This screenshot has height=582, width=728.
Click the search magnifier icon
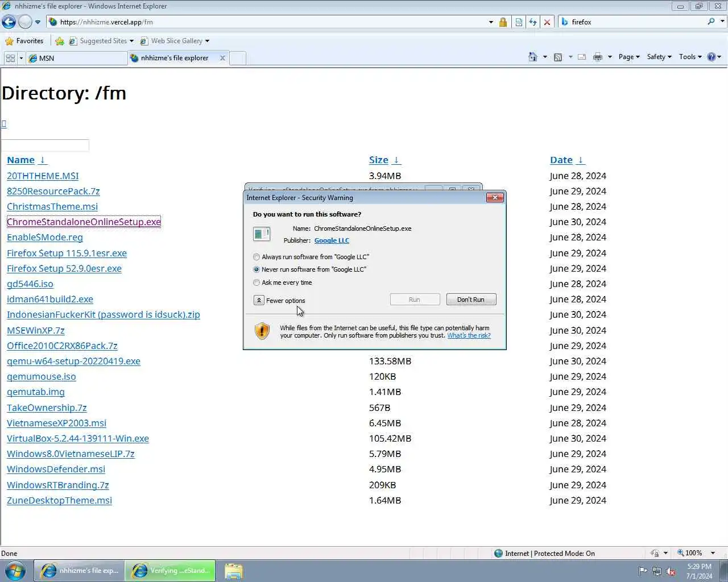coord(711,22)
